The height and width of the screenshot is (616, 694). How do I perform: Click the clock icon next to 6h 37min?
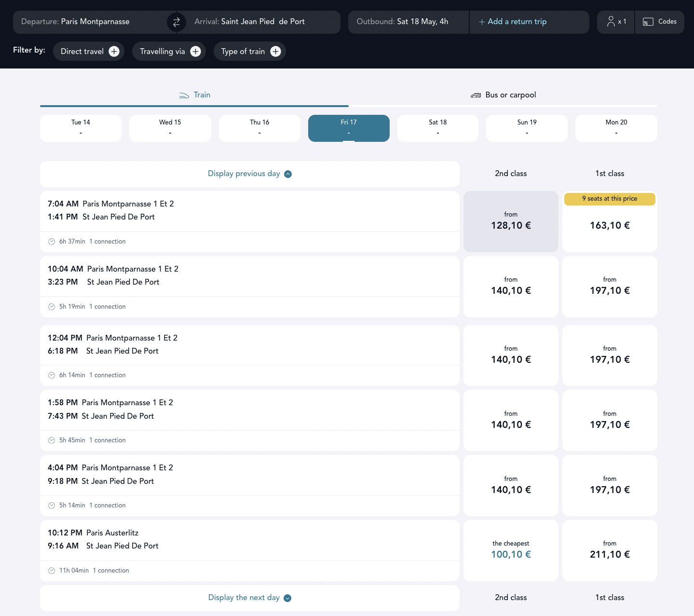[x=52, y=242]
